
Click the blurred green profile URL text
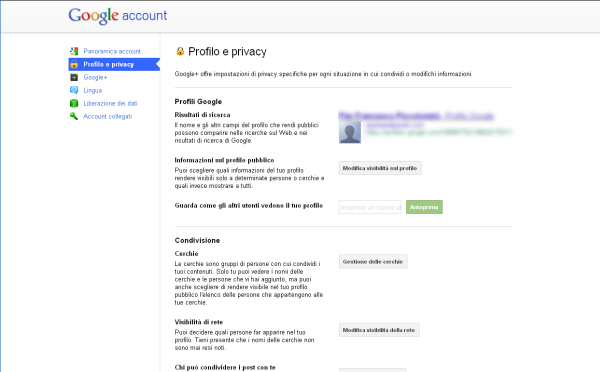pyautogui.click(x=439, y=132)
